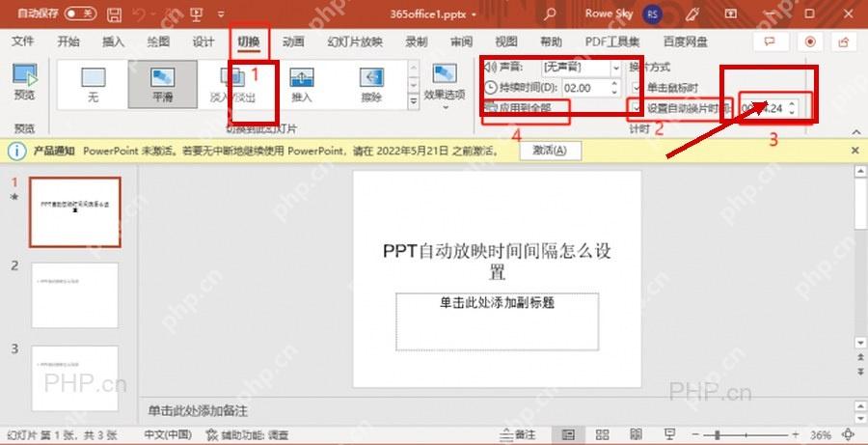Screen dimensions: 868x445
Task: Select the 推入 (Push) transition
Action: tap(302, 84)
